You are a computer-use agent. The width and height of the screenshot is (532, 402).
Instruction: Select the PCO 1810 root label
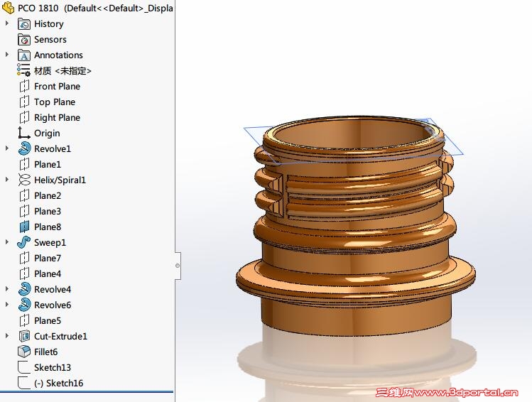pyautogui.click(x=95, y=8)
